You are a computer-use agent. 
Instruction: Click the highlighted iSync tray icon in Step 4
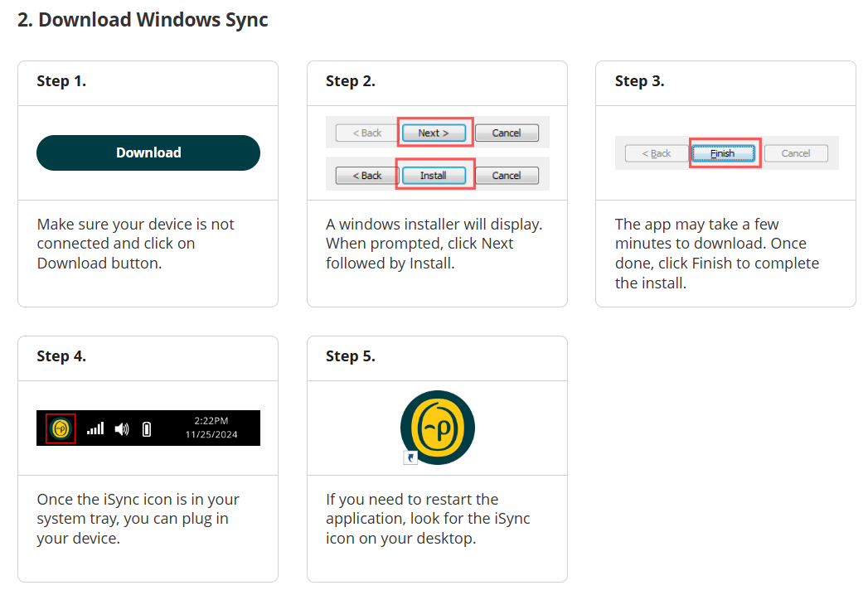point(58,428)
